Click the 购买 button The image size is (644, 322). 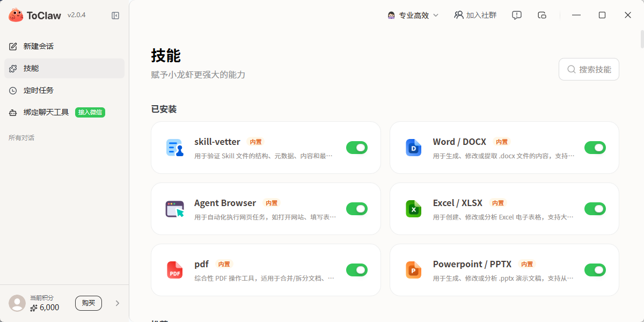coord(89,303)
